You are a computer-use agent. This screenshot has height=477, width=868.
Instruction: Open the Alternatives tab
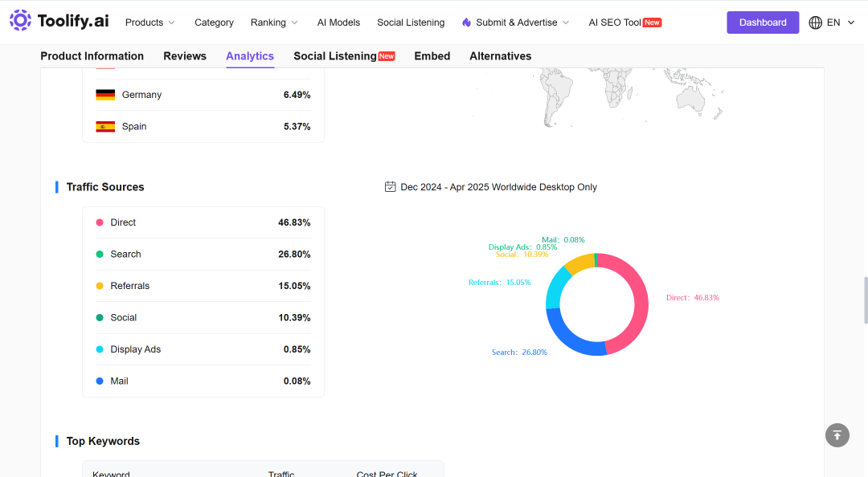501,56
